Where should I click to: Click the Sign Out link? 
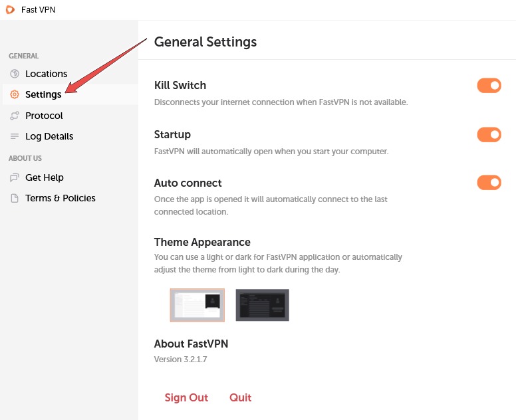coord(186,397)
